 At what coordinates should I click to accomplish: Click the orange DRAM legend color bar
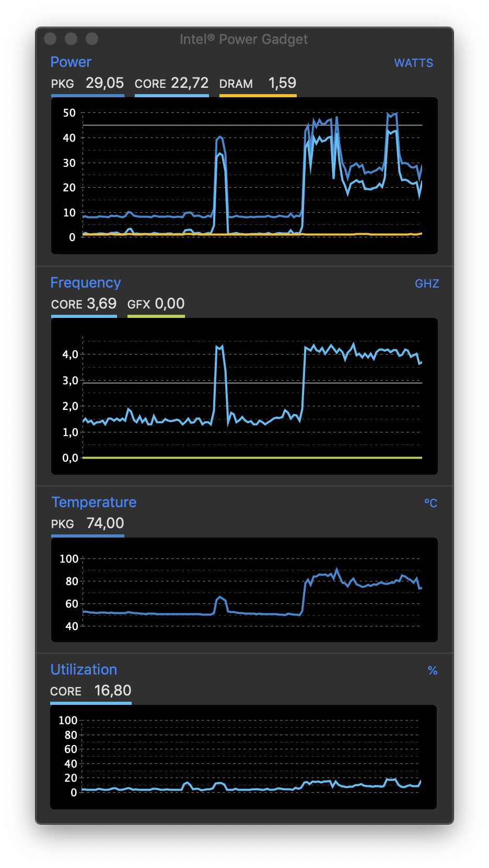click(x=258, y=96)
